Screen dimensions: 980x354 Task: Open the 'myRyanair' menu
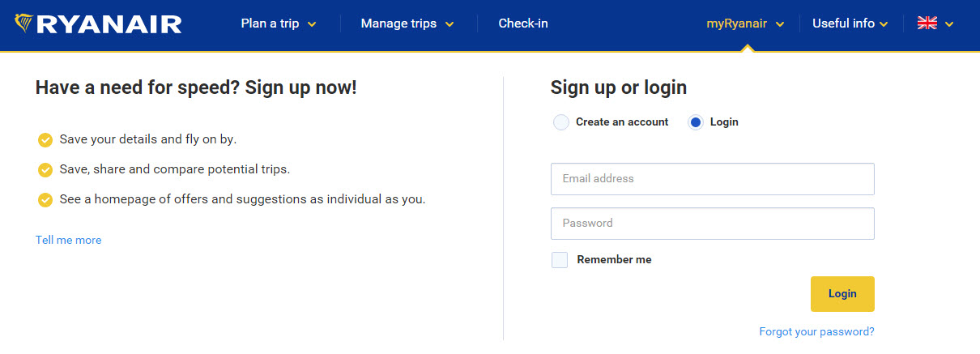tap(735, 23)
